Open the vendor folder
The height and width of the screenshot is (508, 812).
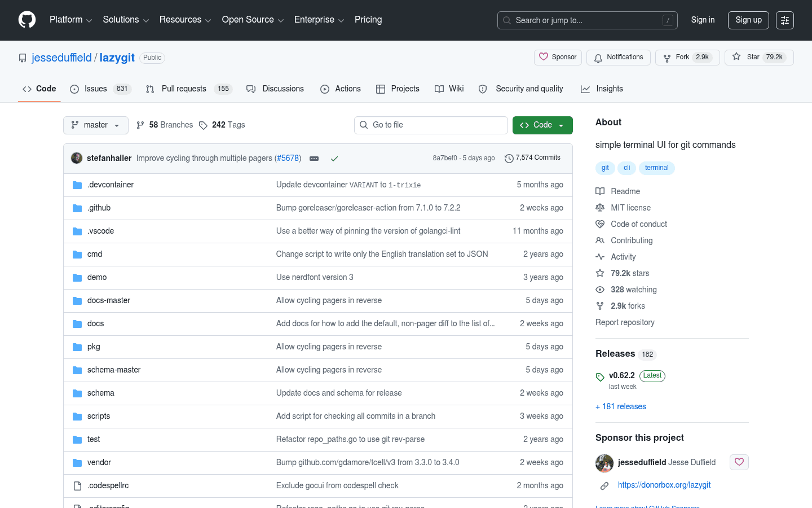click(99, 462)
